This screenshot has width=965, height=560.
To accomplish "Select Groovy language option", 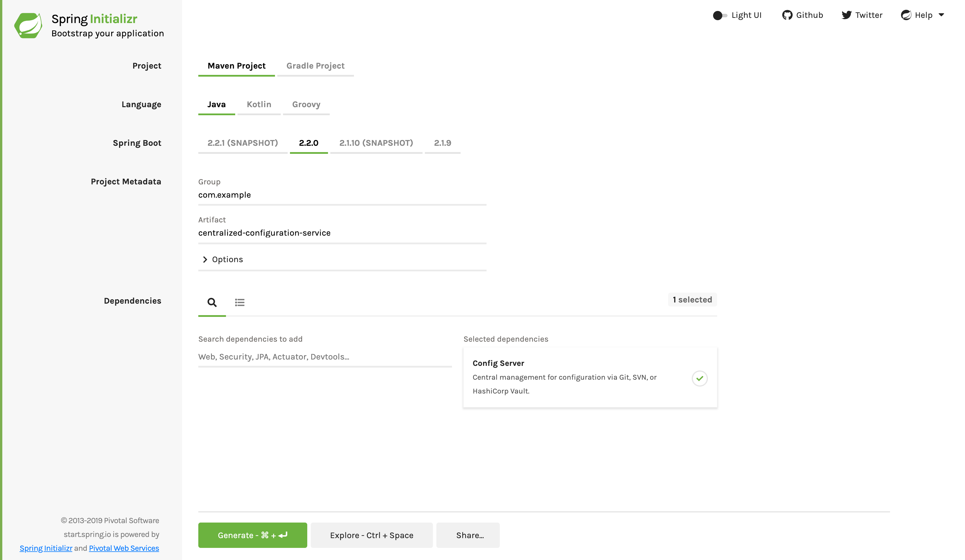I will (306, 105).
